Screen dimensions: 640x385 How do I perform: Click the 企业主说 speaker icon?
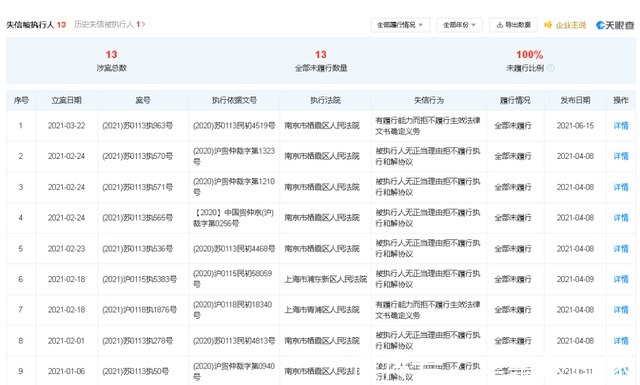coord(548,25)
